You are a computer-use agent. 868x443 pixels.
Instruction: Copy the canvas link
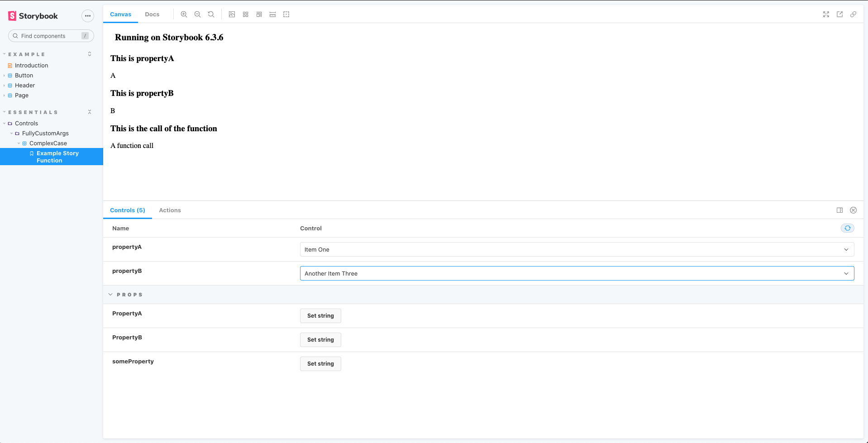tap(854, 14)
